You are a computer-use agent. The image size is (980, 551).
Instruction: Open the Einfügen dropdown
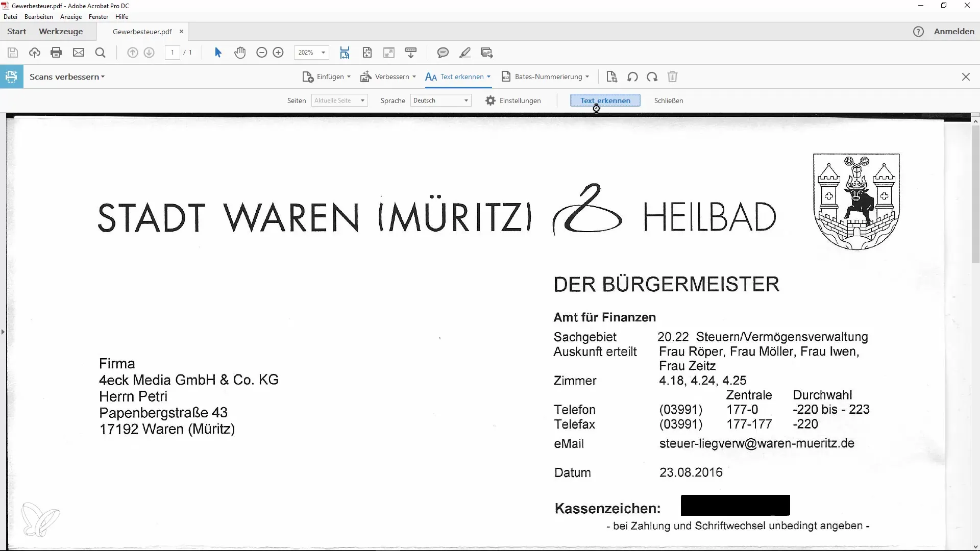click(x=327, y=77)
